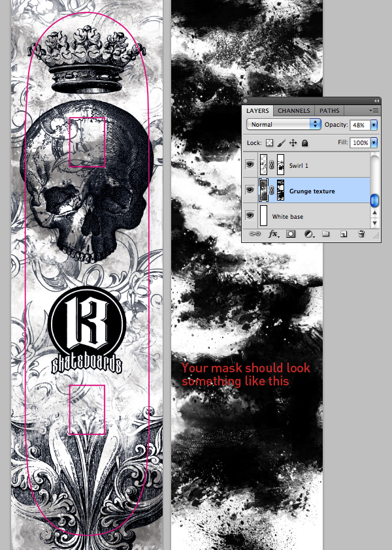Add a layer mask
Screen dimensions: 392x550
click(x=291, y=234)
